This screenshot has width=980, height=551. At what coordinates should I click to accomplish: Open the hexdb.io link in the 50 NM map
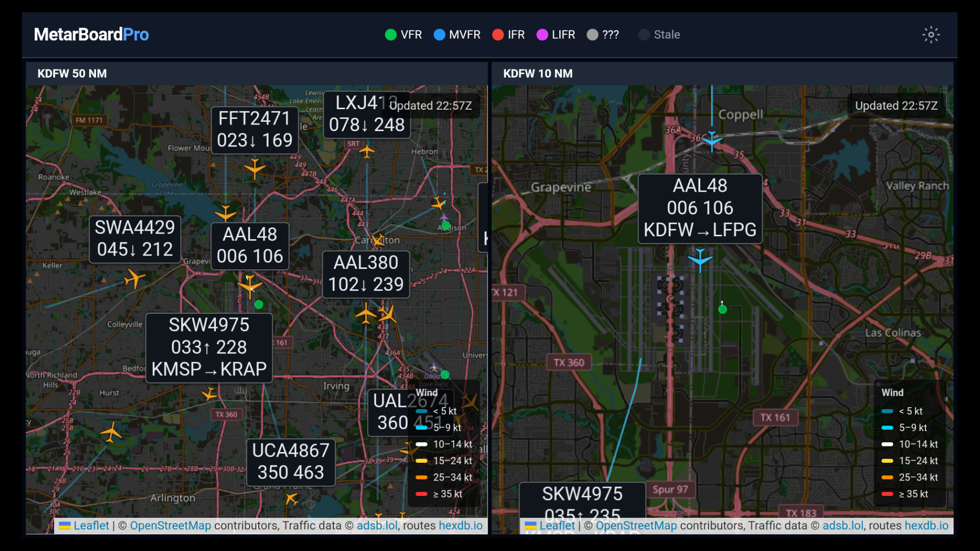click(x=461, y=525)
